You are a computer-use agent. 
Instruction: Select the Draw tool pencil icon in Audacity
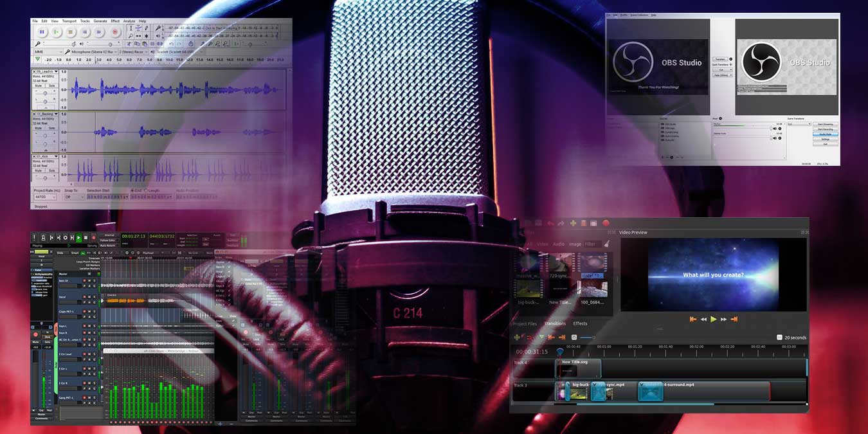tap(147, 26)
